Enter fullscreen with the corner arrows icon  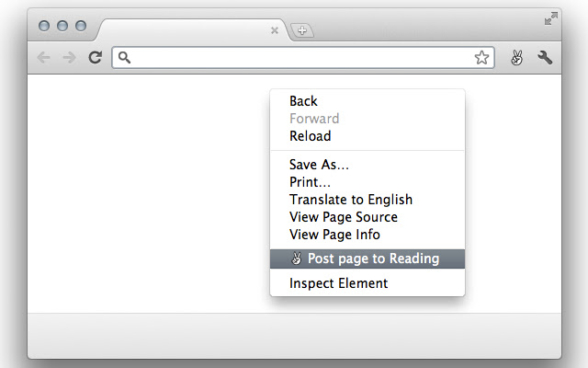551,18
